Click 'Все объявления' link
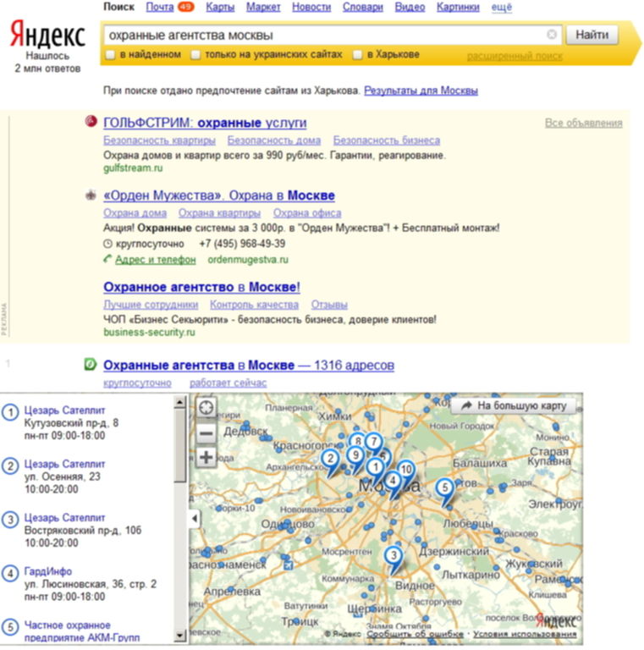 point(584,123)
